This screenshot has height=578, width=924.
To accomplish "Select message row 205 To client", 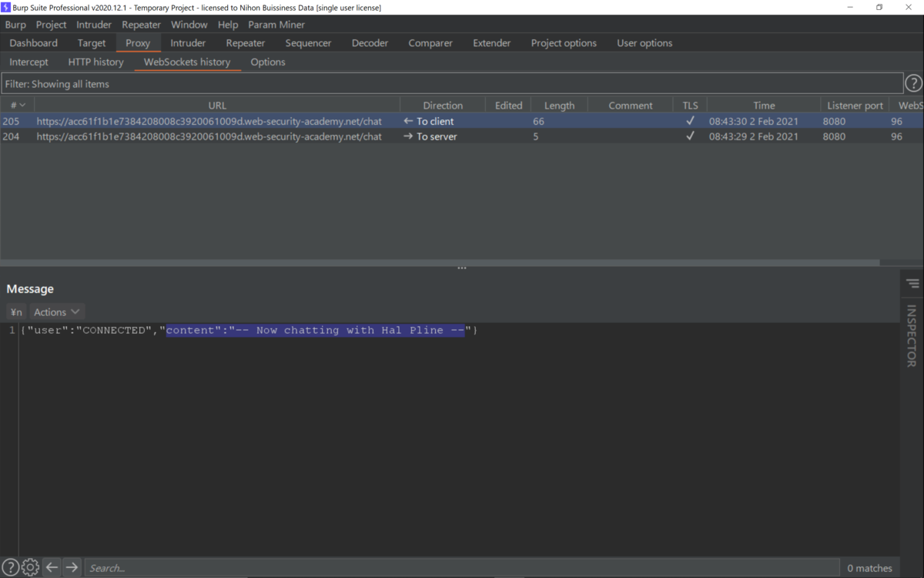I will coord(462,121).
